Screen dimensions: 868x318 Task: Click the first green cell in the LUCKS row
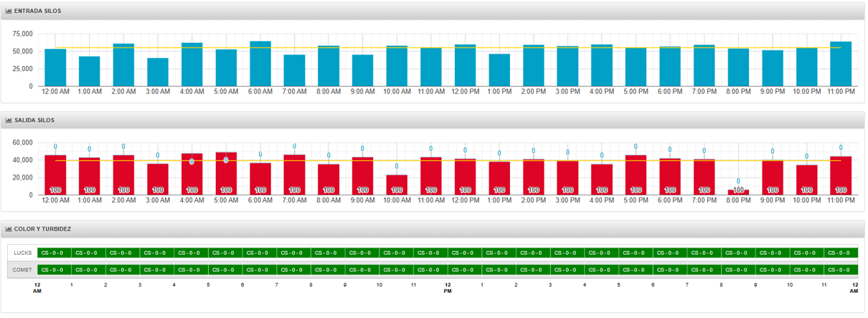tap(55, 253)
